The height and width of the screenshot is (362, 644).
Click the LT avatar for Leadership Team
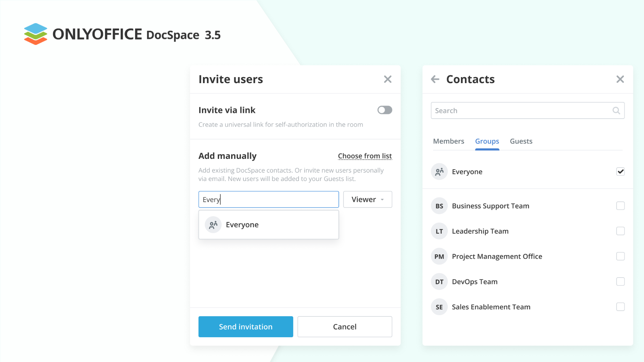tap(439, 231)
